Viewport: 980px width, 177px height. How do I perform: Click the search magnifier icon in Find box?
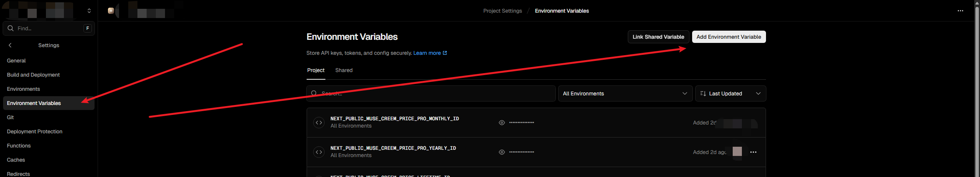pos(11,28)
